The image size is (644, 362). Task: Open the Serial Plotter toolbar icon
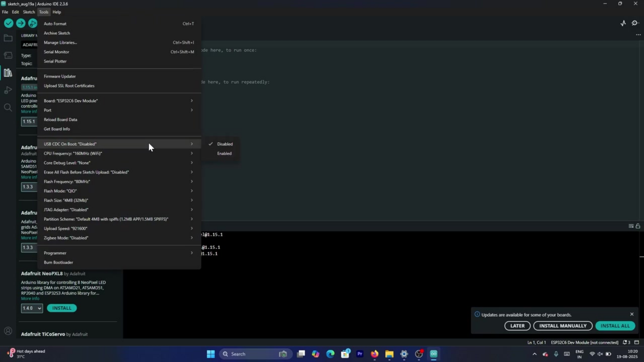pos(623,23)
